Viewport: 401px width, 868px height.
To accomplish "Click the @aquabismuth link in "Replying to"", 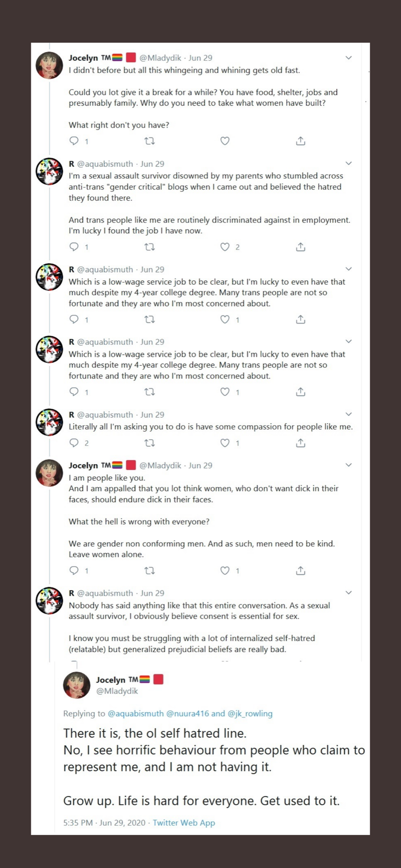I will pos(136,714).
